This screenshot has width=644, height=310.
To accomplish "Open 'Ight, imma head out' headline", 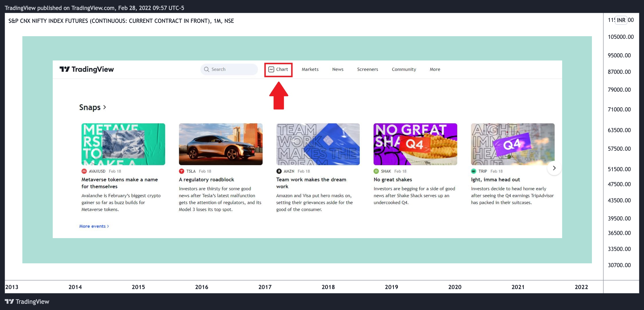I will click(x=495, y=179).
